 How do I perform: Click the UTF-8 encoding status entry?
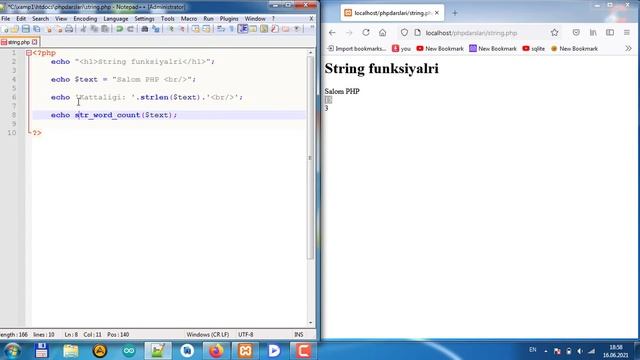pyautogui.click(x=246, y=335)
